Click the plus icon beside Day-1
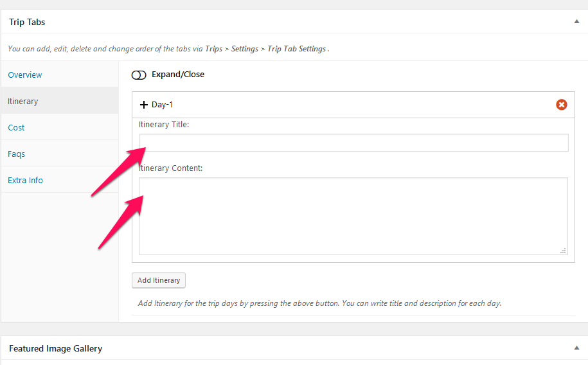 pos(143,105)
